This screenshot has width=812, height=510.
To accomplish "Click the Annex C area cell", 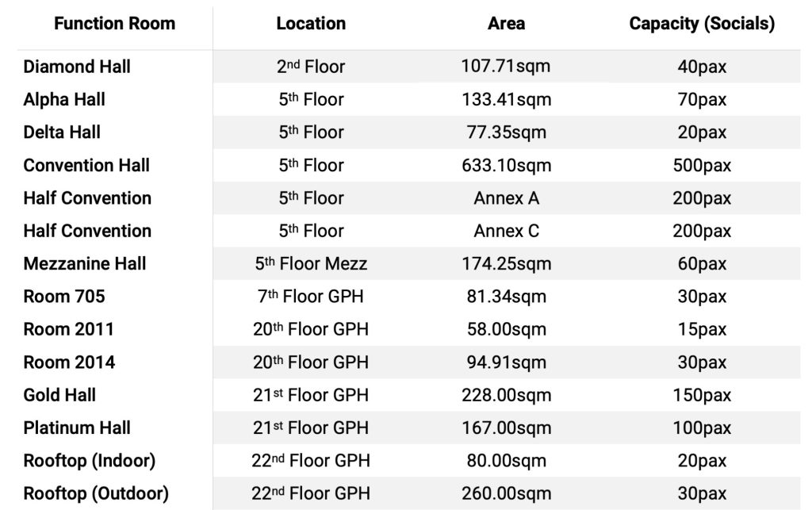I will (x=506, y=231).
